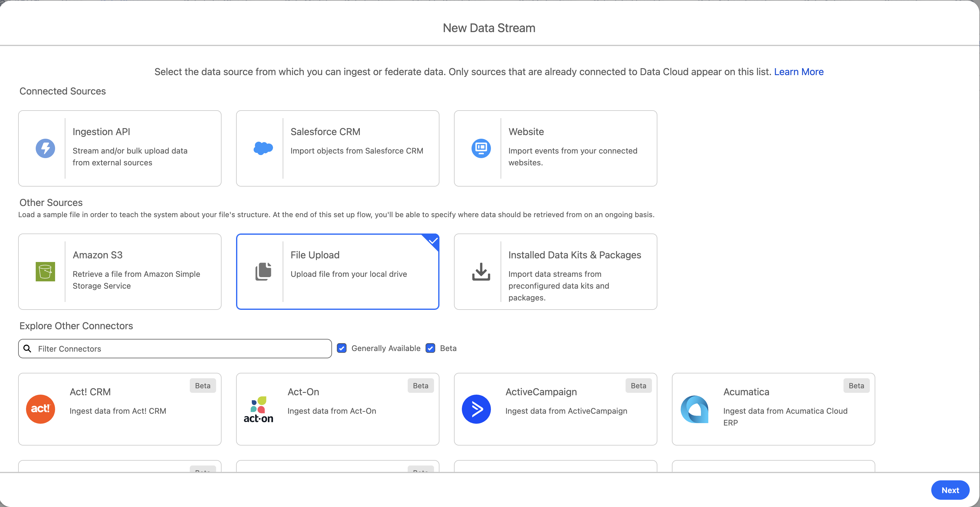Image resolution: width=980 pixels, height=507 pixels.
Task: Click the Installed Data Kits download icon
Action: (481, 271)
